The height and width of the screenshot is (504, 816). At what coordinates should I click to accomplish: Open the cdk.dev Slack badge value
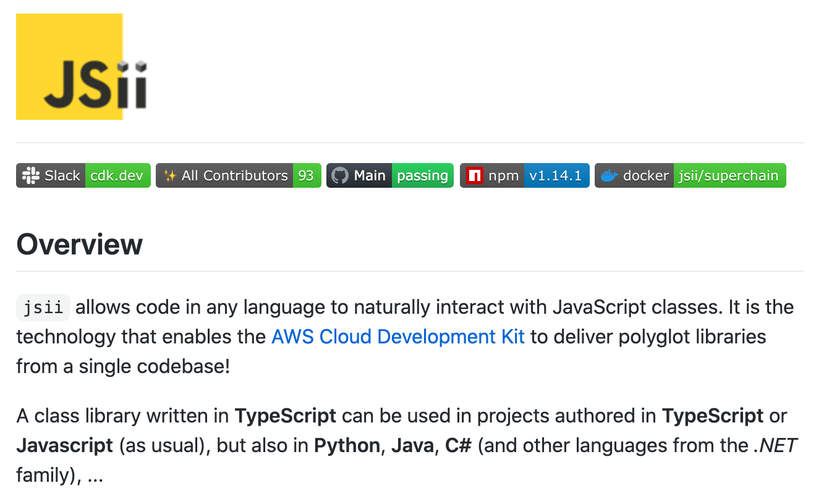tap(117, 175)
